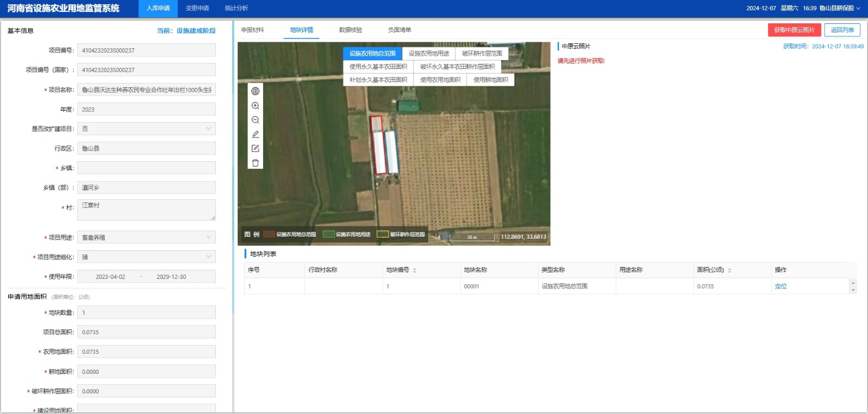Open 入库申请 top menu

point(158,8)
